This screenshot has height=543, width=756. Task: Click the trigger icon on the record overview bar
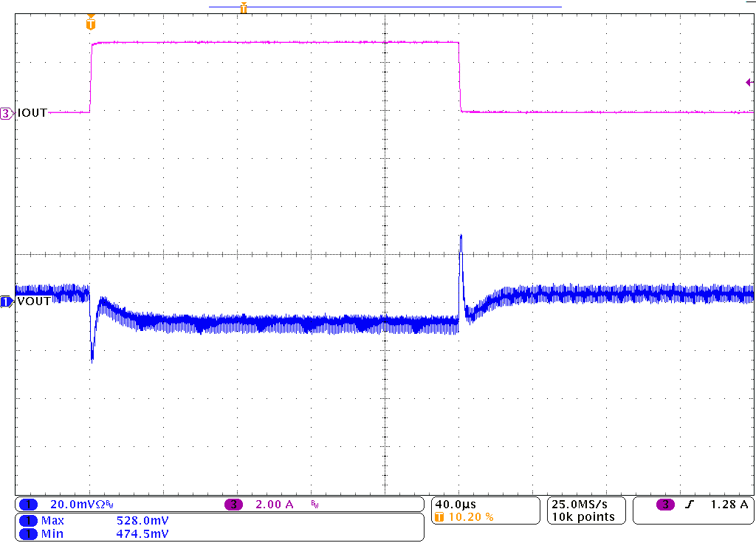(243, 8)
